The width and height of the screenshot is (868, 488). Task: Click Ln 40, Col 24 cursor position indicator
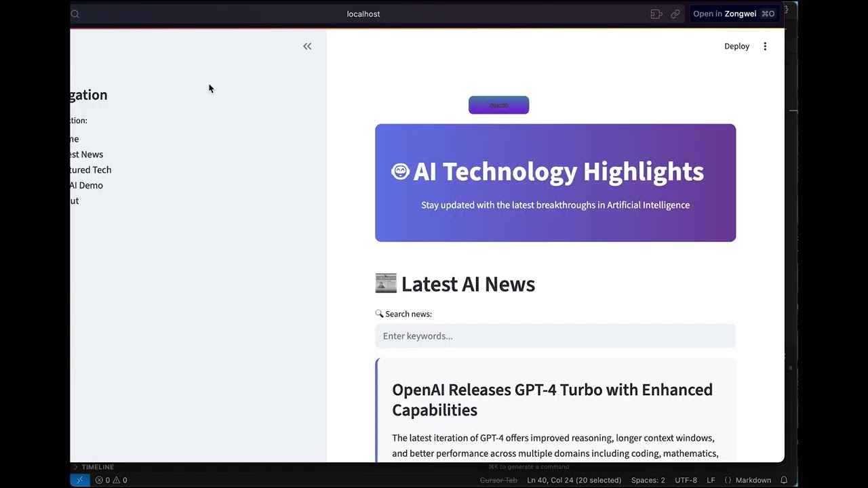click(x=574, y=480)
